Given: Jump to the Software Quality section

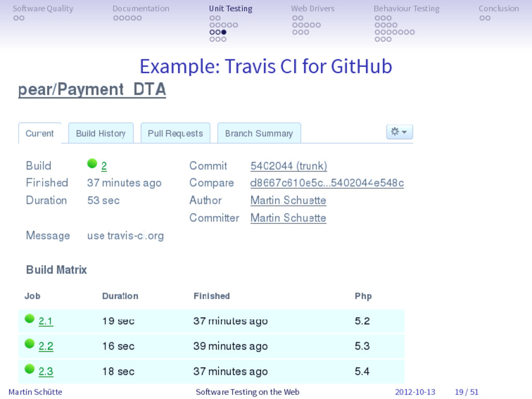Looking at the screenshot, I should [43, 9].
